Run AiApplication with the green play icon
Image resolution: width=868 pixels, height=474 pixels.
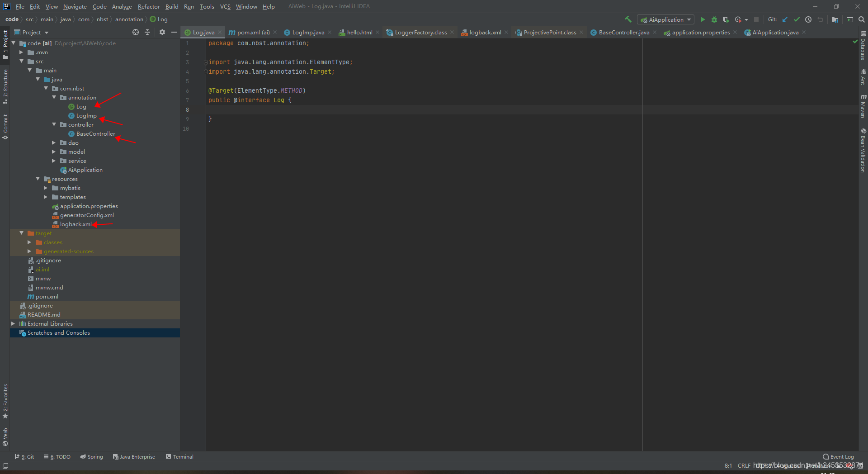[703, 19]
